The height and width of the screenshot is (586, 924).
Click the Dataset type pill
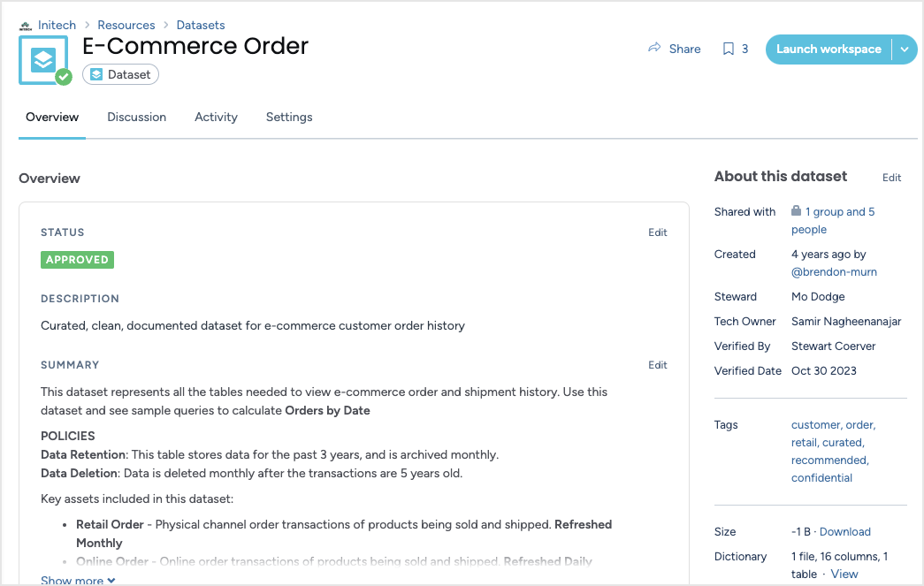[x=121, y=75]
